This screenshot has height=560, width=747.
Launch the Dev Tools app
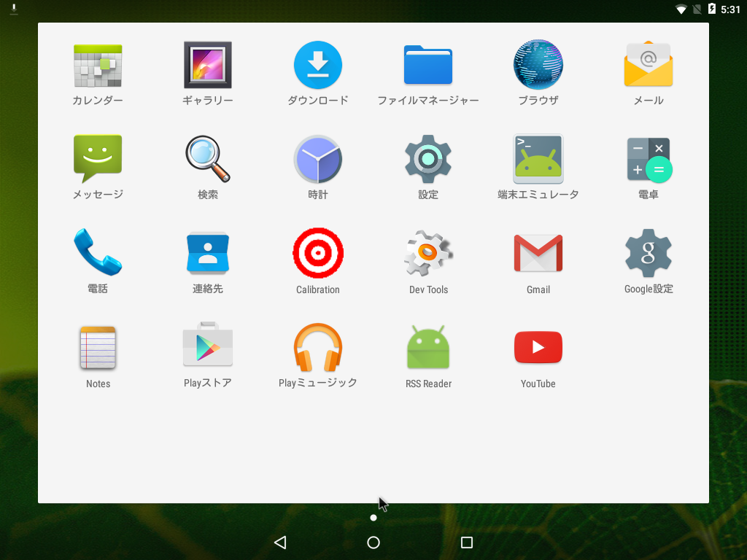point(427,253)
